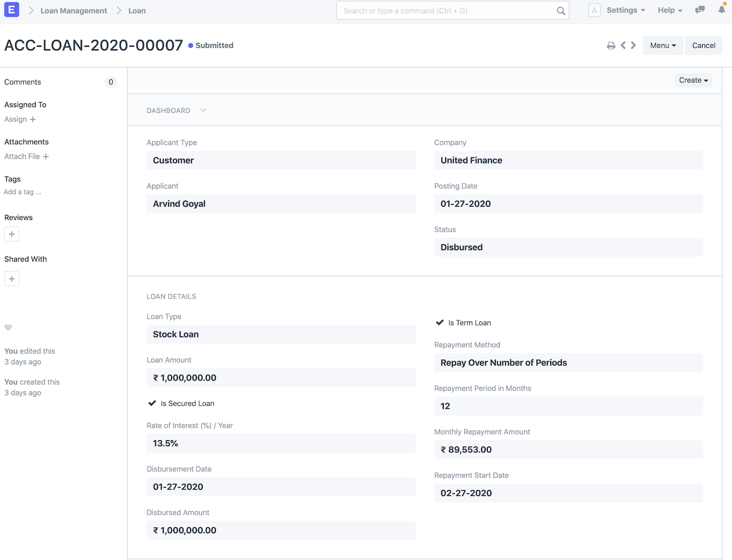Click the Add a tag field

(23, 192)
